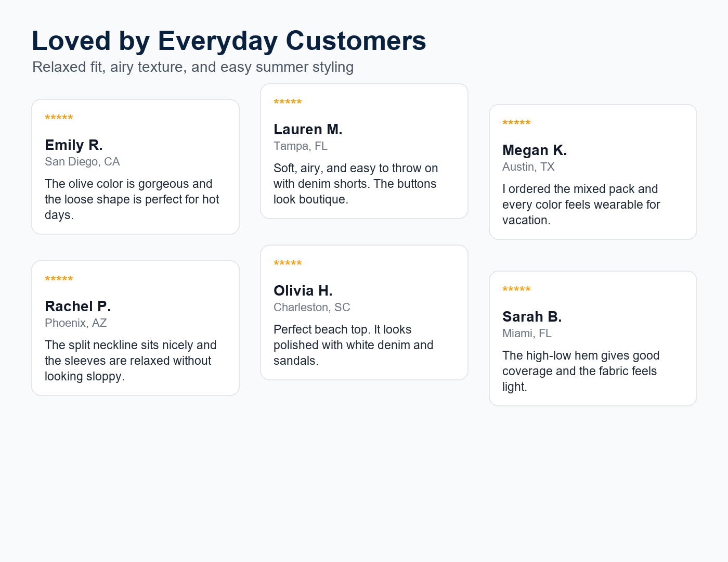Click the star rating on Emily R.'s review
This screenshot has height=562, width=728.
coord(59,118)
